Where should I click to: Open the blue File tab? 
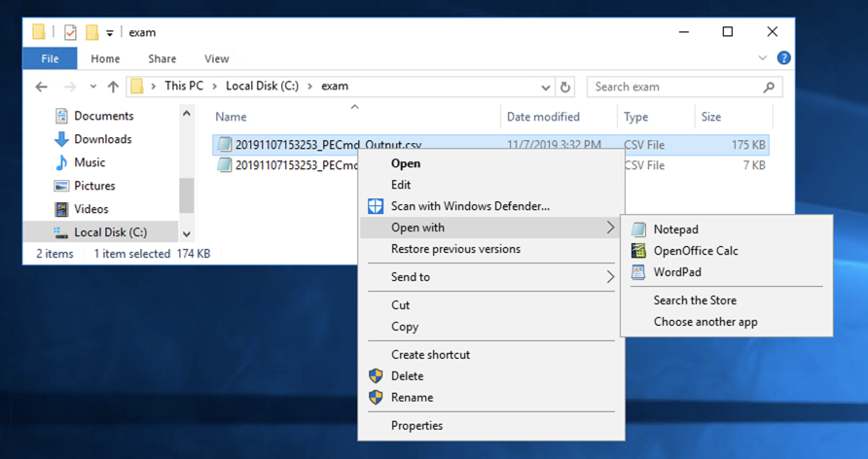tap(50, 58)
